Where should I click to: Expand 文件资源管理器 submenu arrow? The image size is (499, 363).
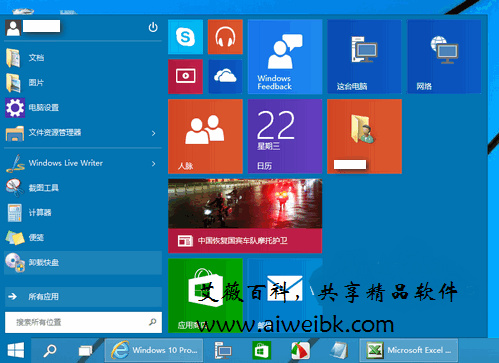[x=154, y=133]
